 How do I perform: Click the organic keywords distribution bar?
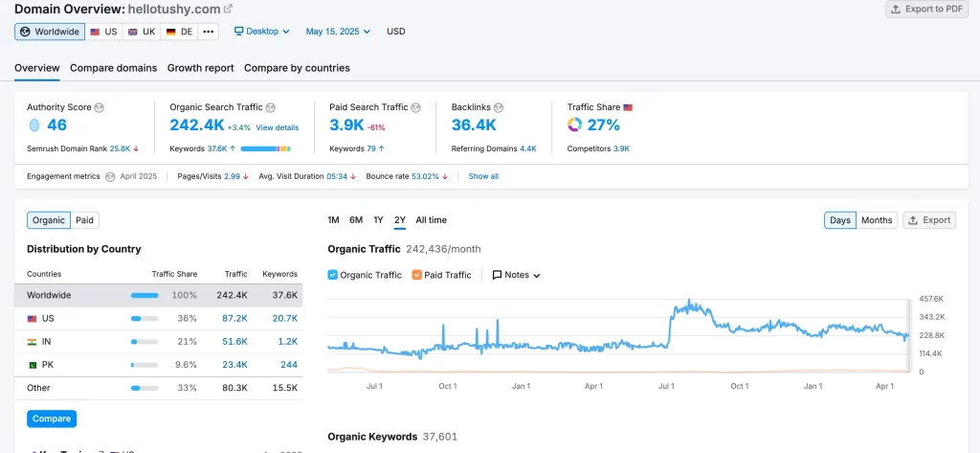(x=266, y=148)
